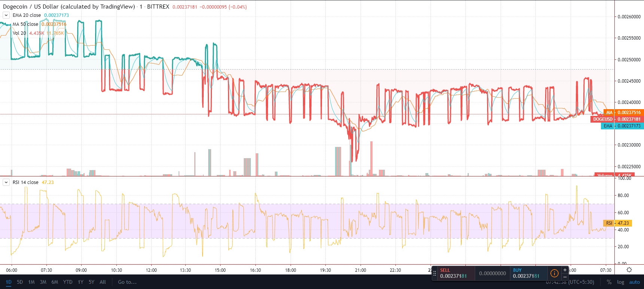Decrease order quantity with minus button

(565, 277)
